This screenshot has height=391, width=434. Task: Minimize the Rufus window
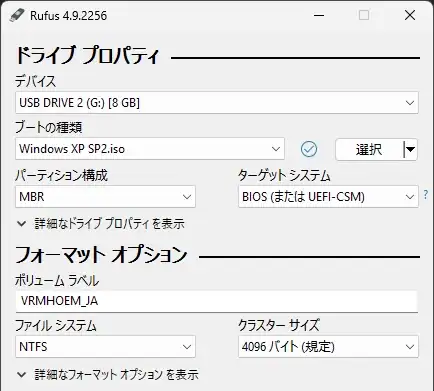click(x=319, y=15)
